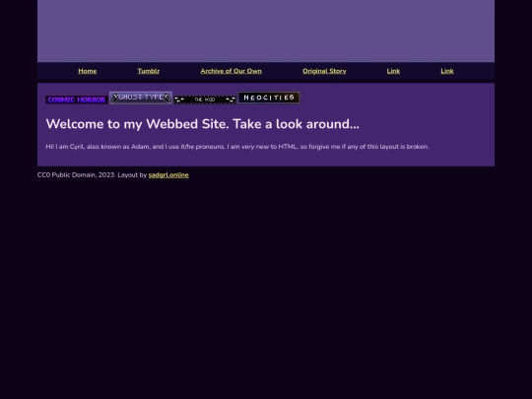Click the Welcome to my Webbed Site heading
The width and height of the screenshot is (532, 399).
tap(203, 124)
